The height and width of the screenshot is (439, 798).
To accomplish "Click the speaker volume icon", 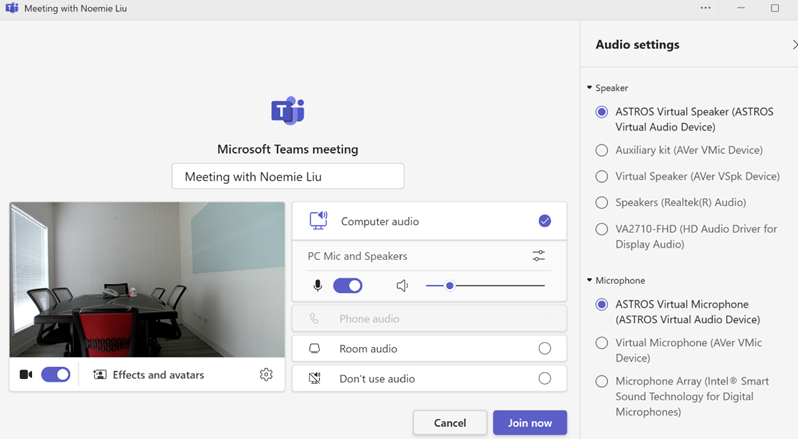I will click(402, 286).
